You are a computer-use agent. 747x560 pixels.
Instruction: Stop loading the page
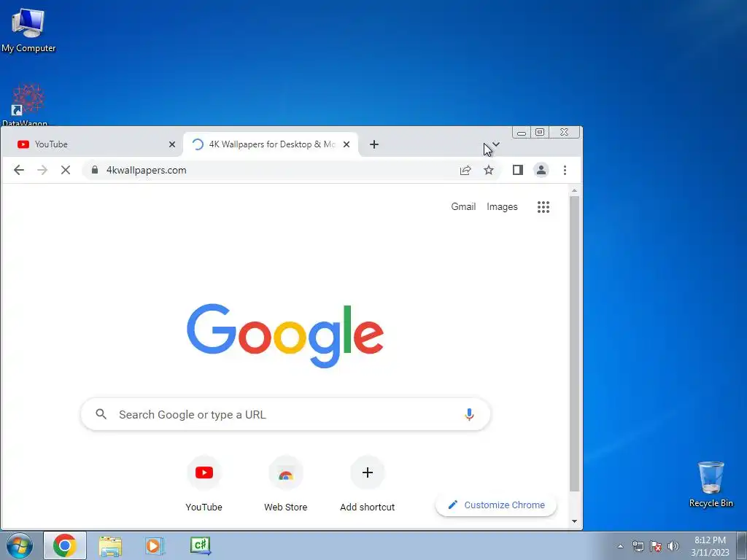pyautogui.click(x=66, y=170)
